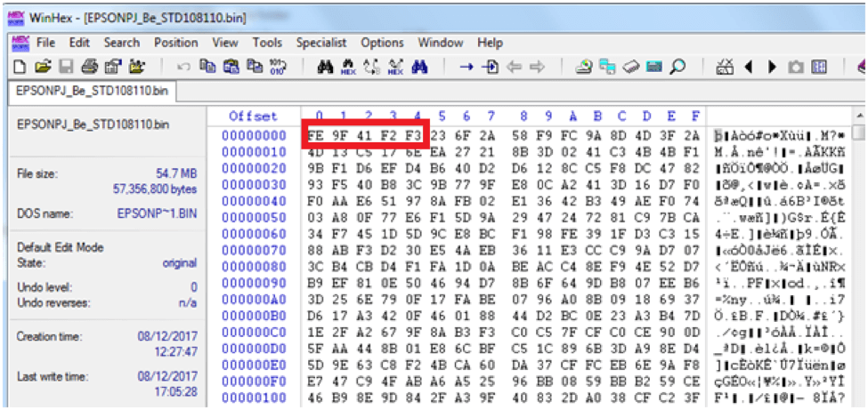Viewport: 868px width, 410px height.
Task: Click the column 8 header
Action: 523,117
